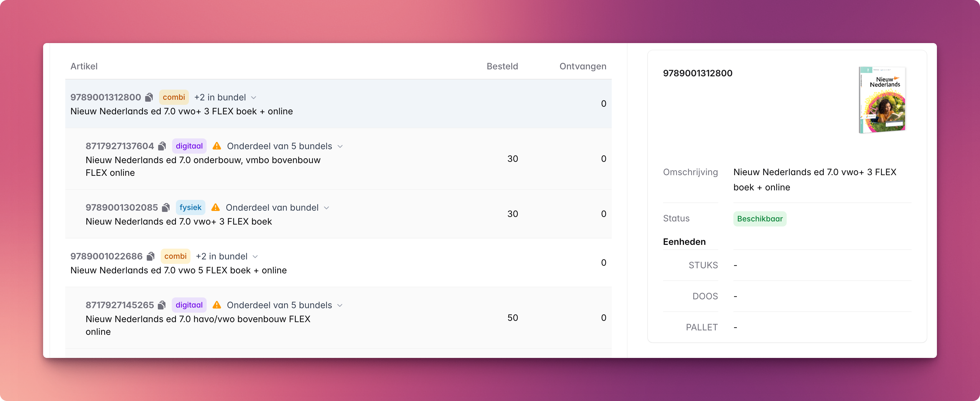Click the Ontvangen column header
The height and width of the screenshot is (401, 980).
point(583,66)
